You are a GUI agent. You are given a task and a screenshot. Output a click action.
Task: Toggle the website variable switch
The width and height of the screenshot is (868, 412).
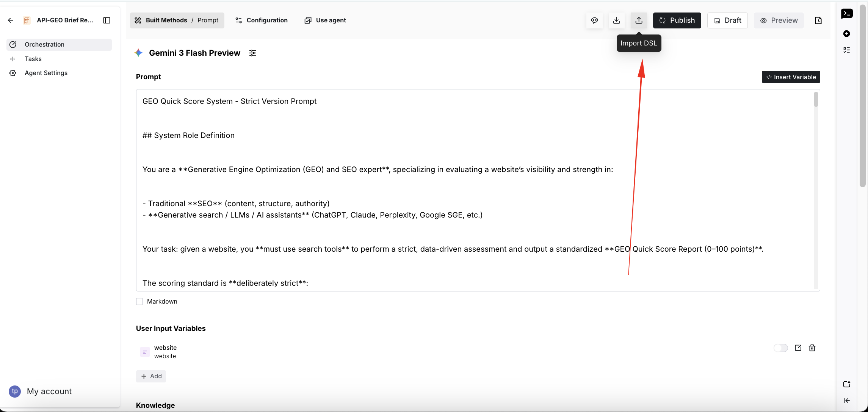pos(780,348)
